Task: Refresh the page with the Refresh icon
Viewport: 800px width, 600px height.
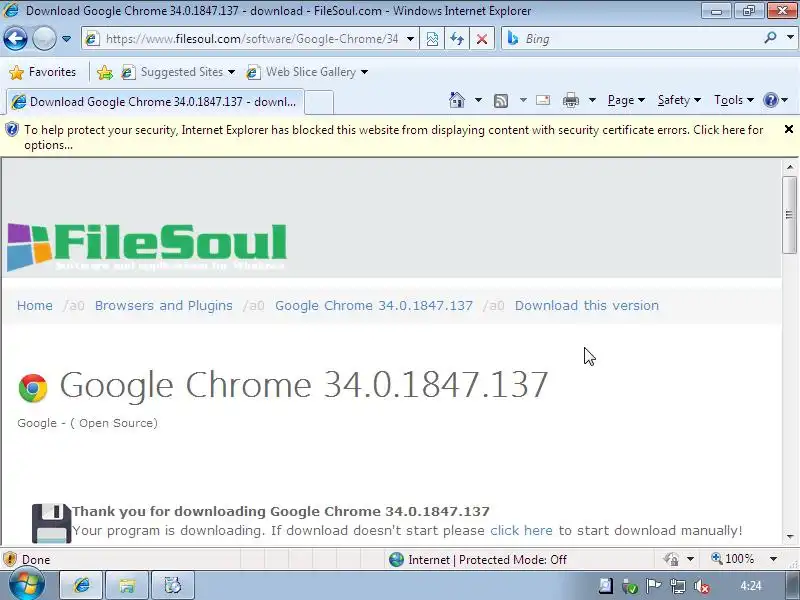Action: point(457,39)
